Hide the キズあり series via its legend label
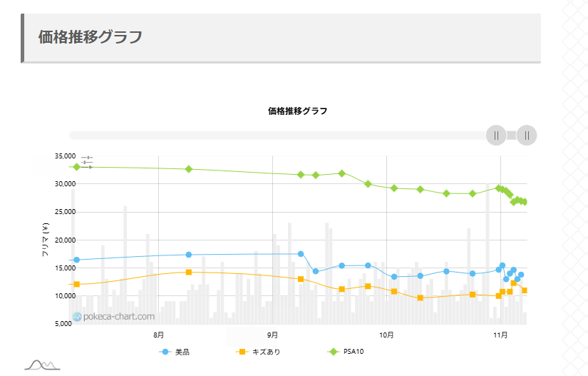This screenshot has height=376, width=588. pos(259,352)
